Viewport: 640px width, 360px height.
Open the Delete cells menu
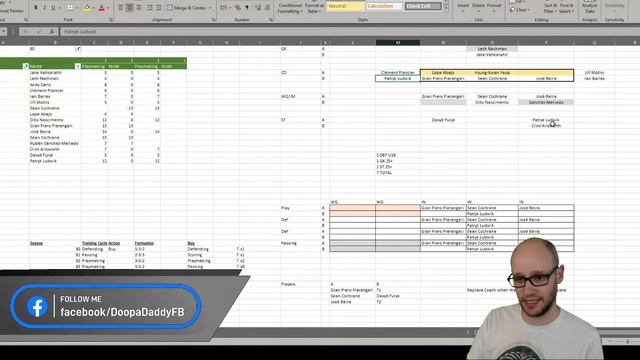coord(478,7)
